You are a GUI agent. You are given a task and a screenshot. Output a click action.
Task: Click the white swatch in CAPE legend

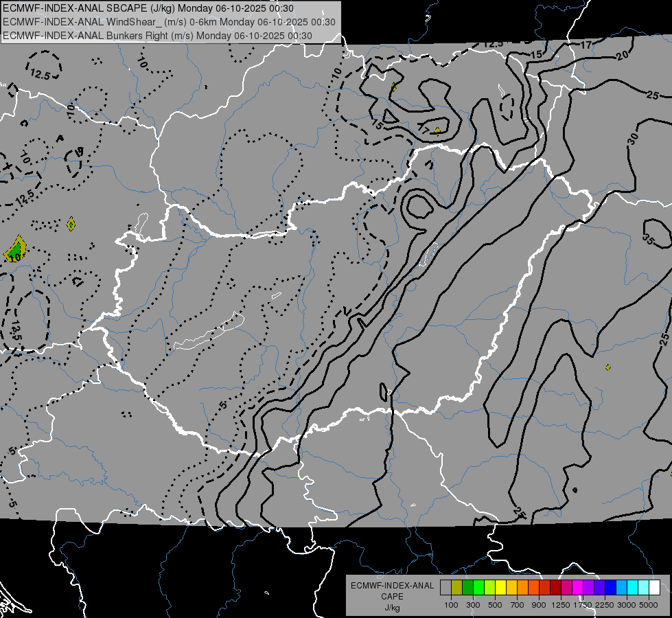654,587
